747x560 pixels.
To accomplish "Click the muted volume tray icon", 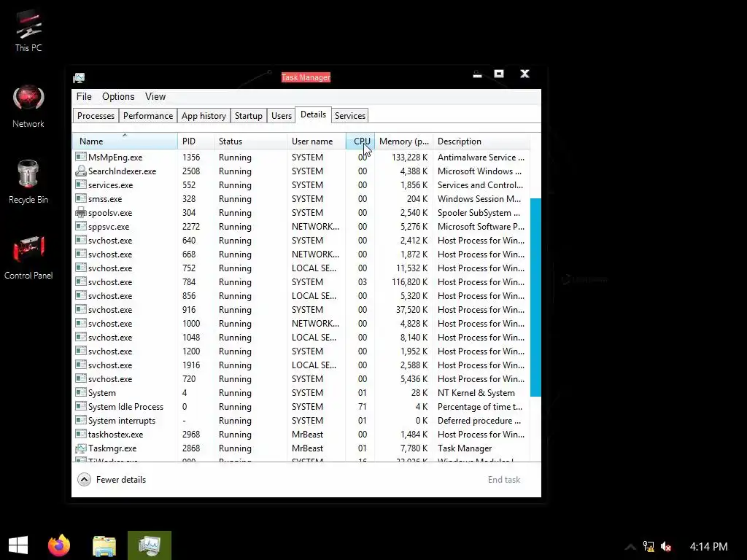I will point(666,546).
